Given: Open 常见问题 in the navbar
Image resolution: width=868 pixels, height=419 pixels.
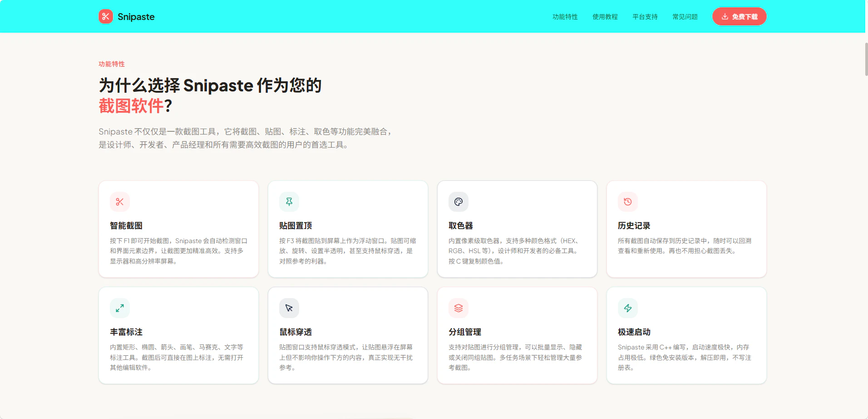Looking at the screenshot, I should tap(685, 17).
